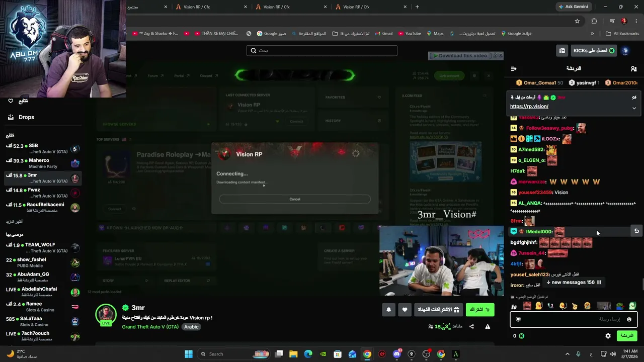Open the All Bookmarks folder
The width and height of the screenshot is (644, 362).
[622, 34]
